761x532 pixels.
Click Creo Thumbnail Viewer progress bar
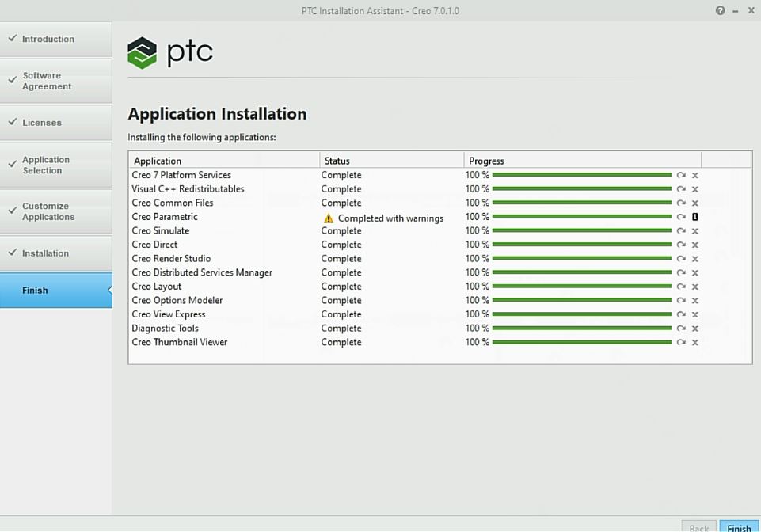click(581, 342)
